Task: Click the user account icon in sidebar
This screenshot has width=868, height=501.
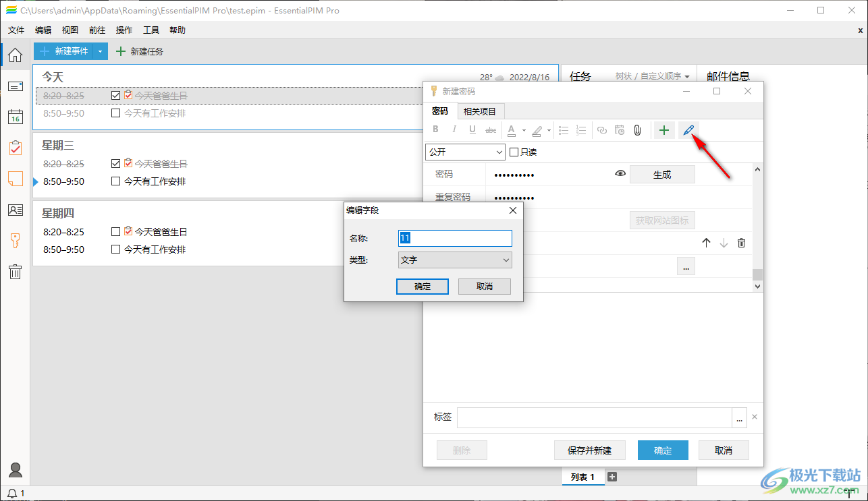Action: tap(15, 470)
